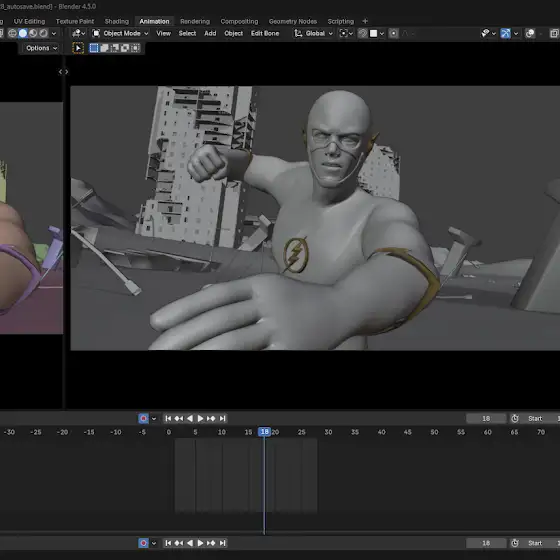The height and width of the screenshot is (560, 560).
Task: Toggle auto keying in lower timeline
Action: click(144, 543)
